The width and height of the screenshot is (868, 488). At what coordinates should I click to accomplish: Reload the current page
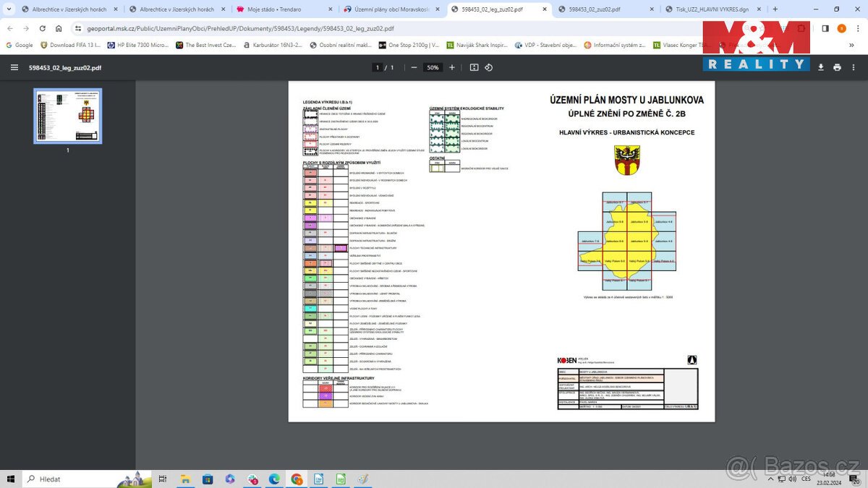click(43, 28)
